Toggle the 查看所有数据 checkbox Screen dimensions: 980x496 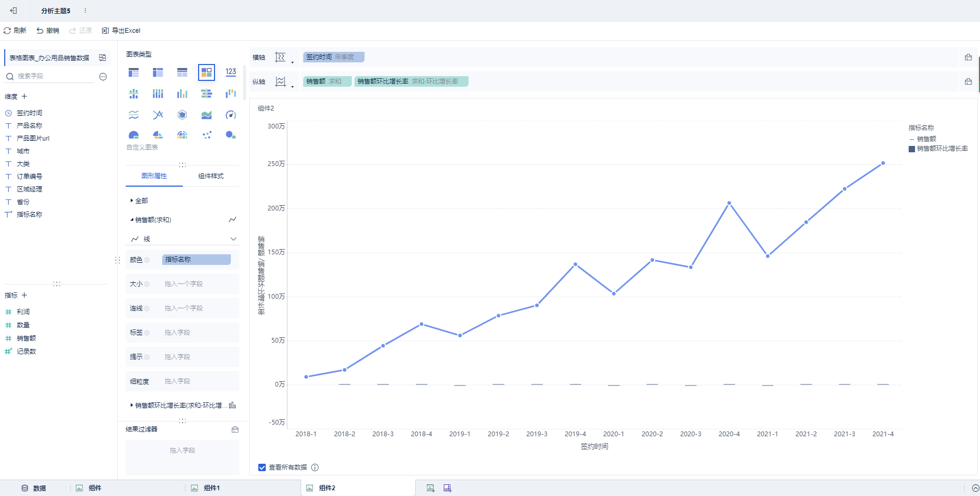(262, 467)
